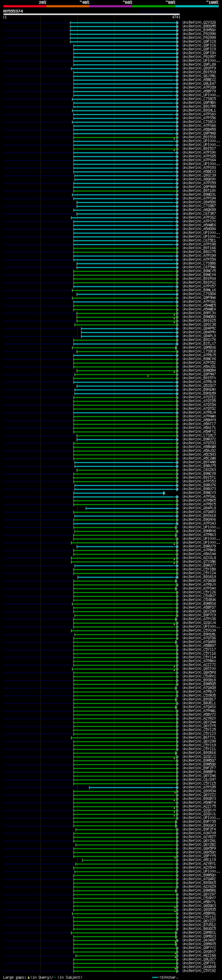Click the purple ~60% identity legend segment
Screen dimensions: 222x980
click(x=111, y=6)
